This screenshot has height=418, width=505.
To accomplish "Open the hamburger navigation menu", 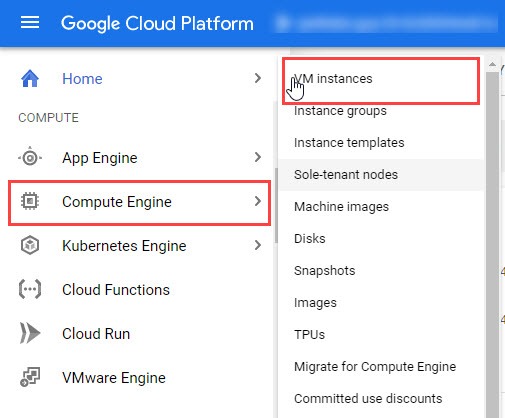I will tap(30, 23).
